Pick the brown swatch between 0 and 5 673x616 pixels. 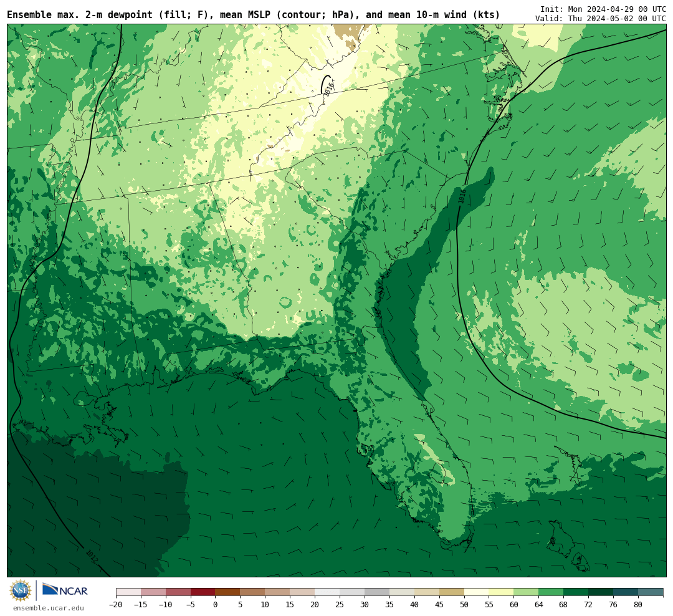click(228, 592)
